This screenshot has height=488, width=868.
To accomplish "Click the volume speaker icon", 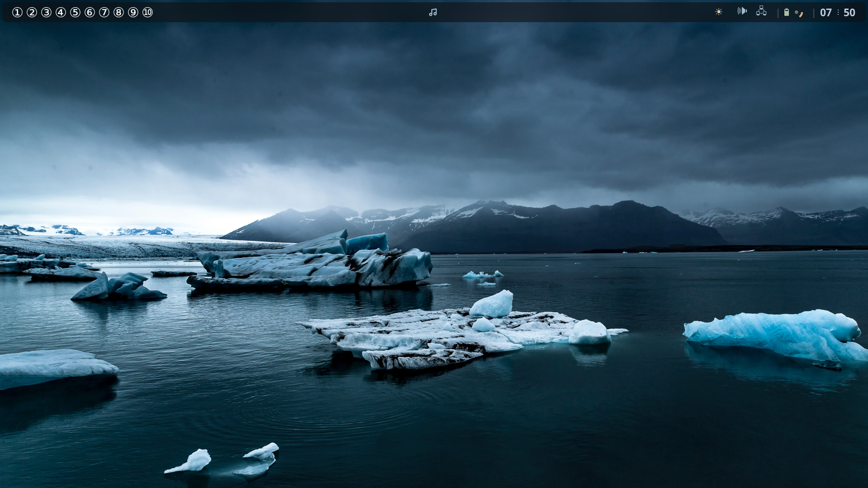I will click(742, 11).
